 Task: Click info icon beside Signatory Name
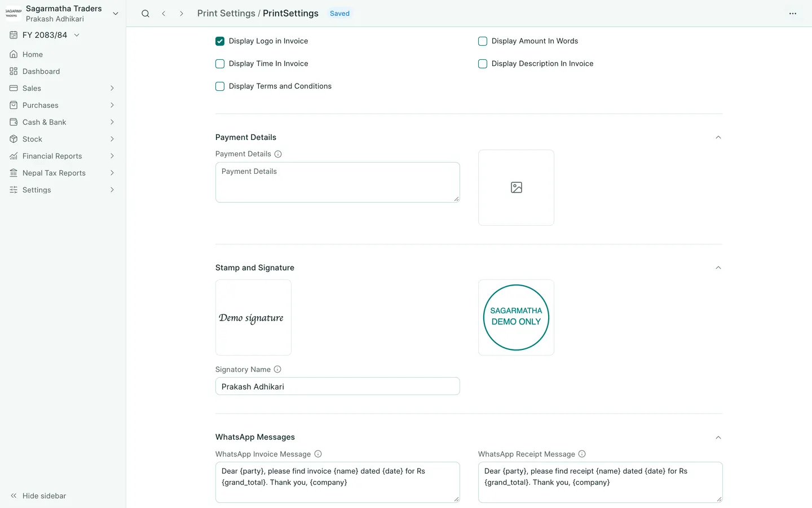click(x=277, y=369)
